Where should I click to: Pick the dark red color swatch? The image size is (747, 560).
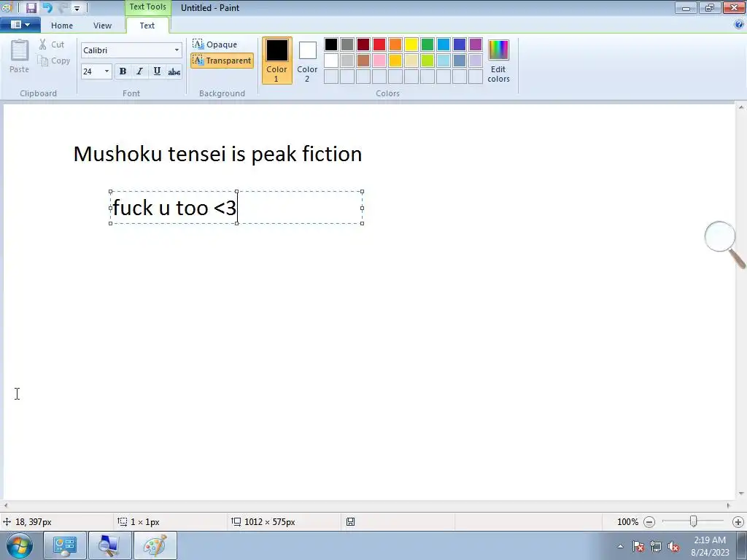point(363,44)
